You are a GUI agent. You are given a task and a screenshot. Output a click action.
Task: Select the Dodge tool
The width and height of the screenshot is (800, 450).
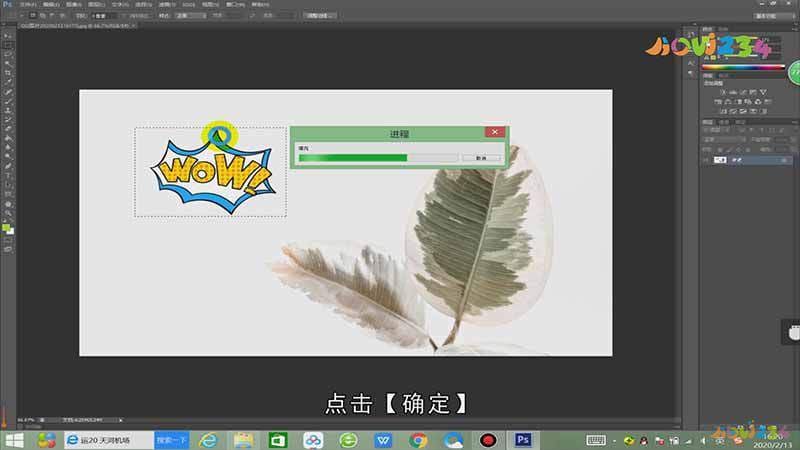coord(8,157)
